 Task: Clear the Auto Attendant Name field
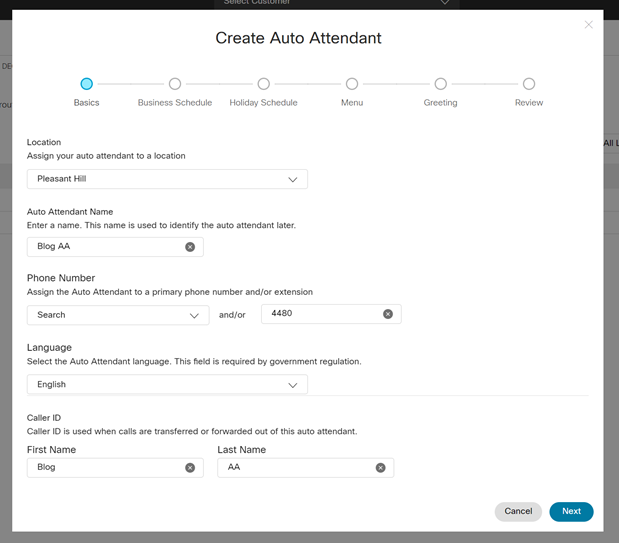(190, 247)
